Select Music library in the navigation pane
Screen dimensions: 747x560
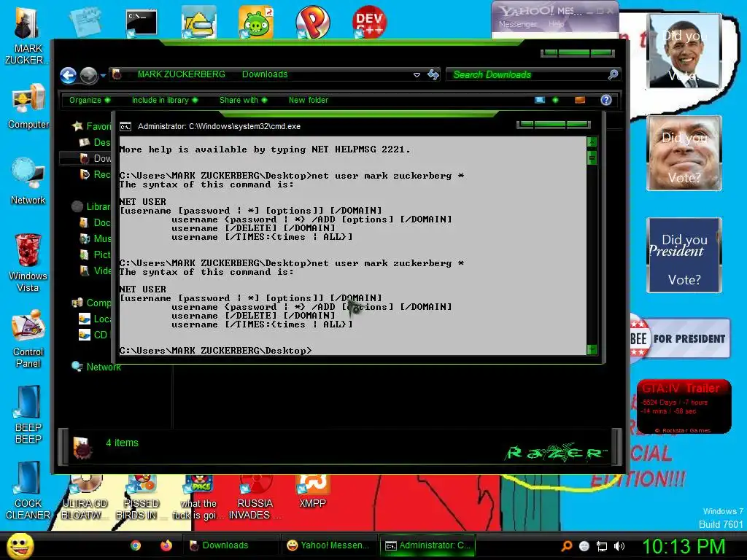coord(96,238)
